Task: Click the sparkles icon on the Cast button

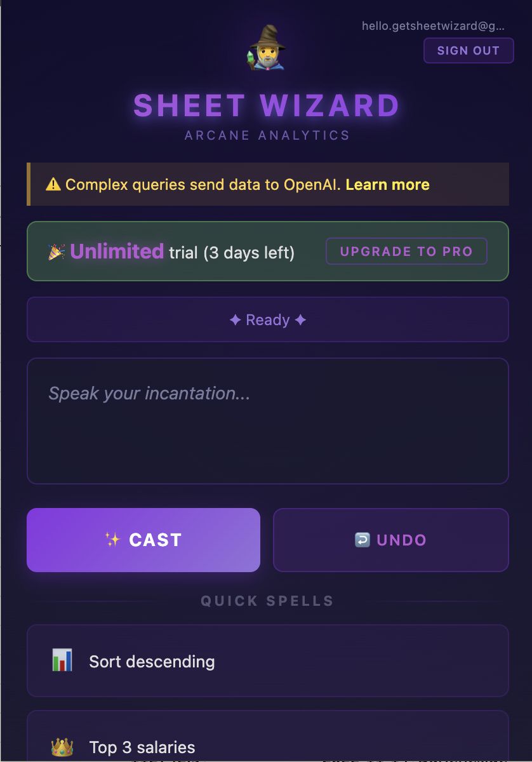Action: point(113,540)
